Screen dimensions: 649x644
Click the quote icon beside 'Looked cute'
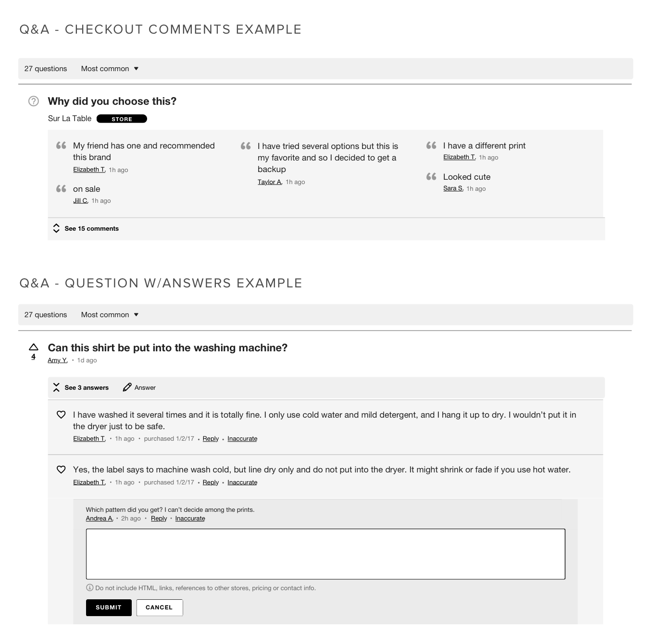[x=431, y=177]
